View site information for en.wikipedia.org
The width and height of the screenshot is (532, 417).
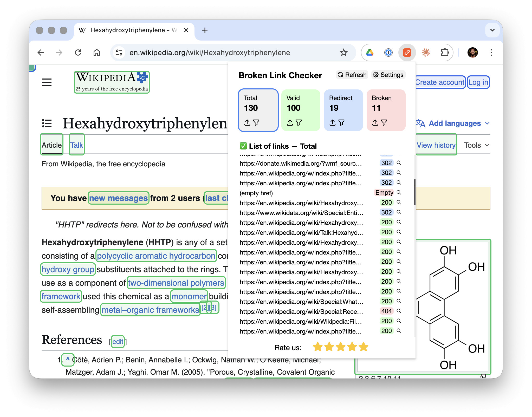(119, 53)
